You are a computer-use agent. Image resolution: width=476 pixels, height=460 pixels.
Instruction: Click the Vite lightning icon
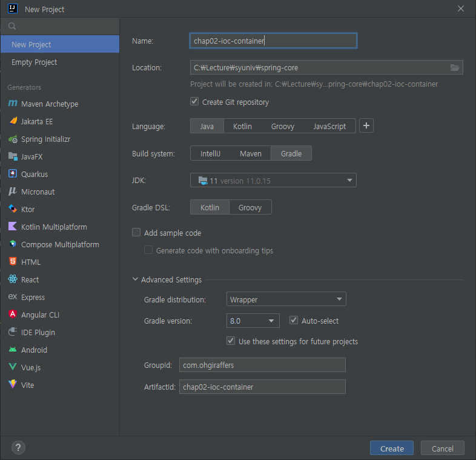13,384
